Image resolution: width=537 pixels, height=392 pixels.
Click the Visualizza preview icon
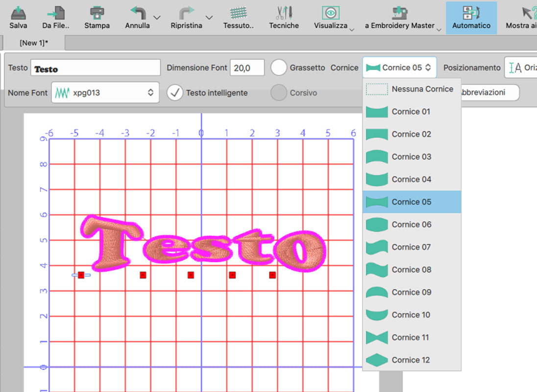pos(330,16)
